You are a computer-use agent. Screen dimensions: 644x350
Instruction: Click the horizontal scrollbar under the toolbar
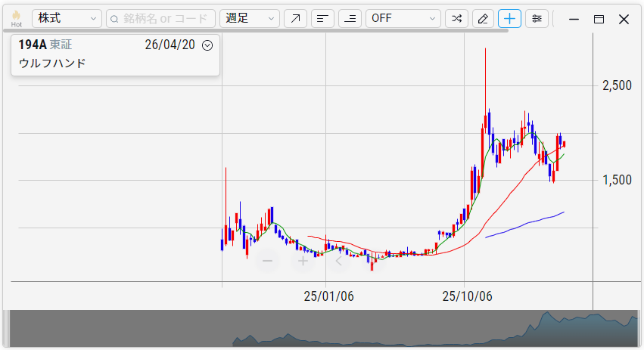coord(257,31)
